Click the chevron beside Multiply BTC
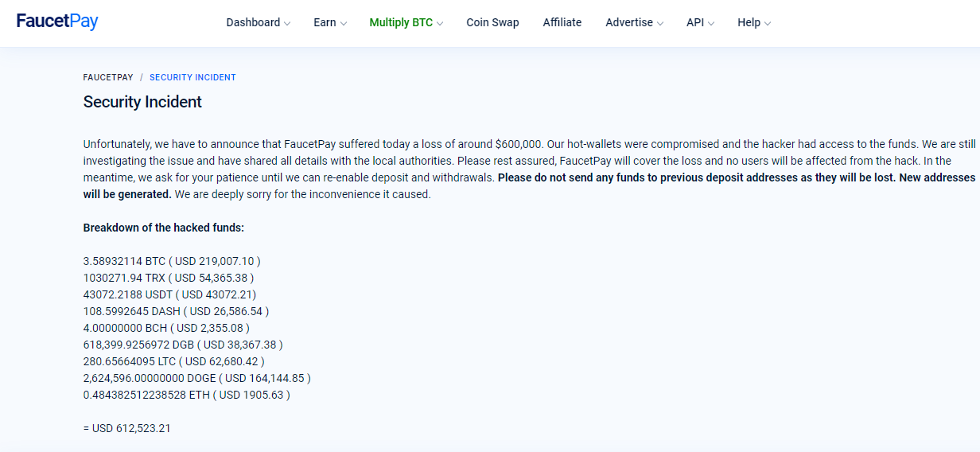The height and width of the screenshot is (452, 980). coord(440,23)
